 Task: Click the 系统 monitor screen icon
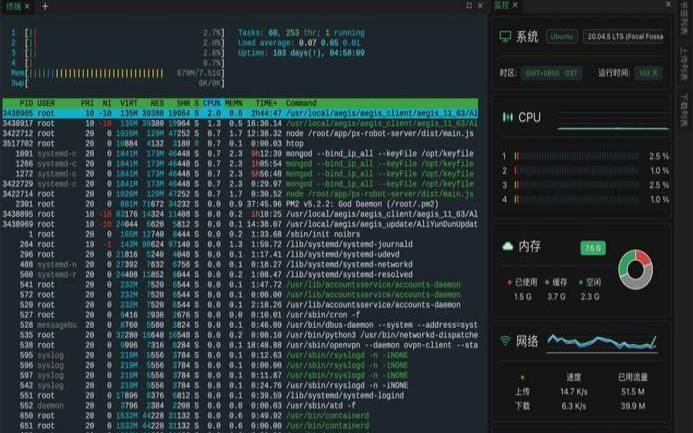505,37
